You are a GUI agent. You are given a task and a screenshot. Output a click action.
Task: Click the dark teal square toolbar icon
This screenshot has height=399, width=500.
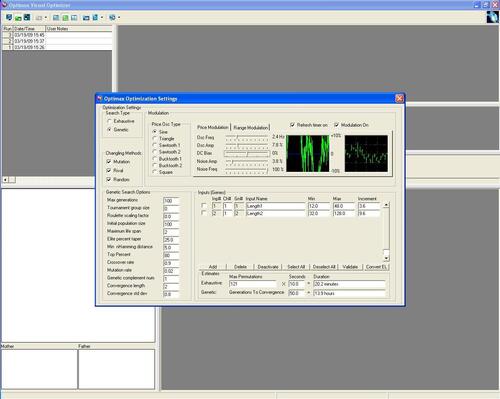(27, 17)
